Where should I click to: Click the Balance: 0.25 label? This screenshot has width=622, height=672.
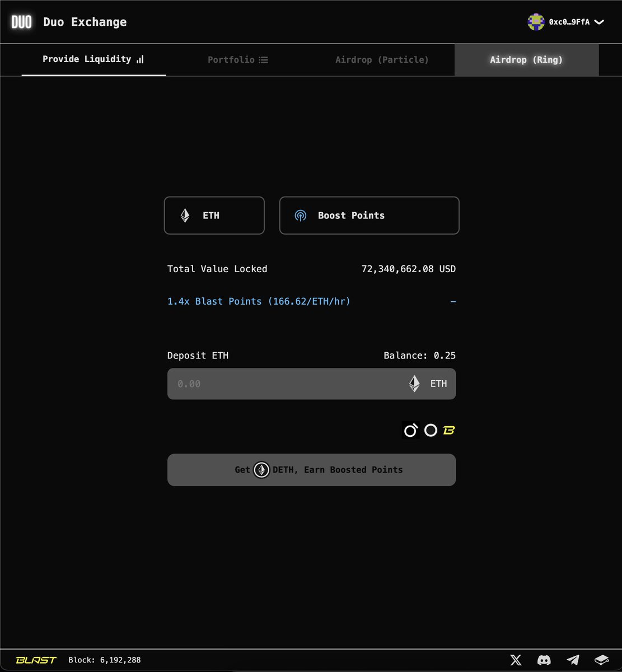coord(419,356)
